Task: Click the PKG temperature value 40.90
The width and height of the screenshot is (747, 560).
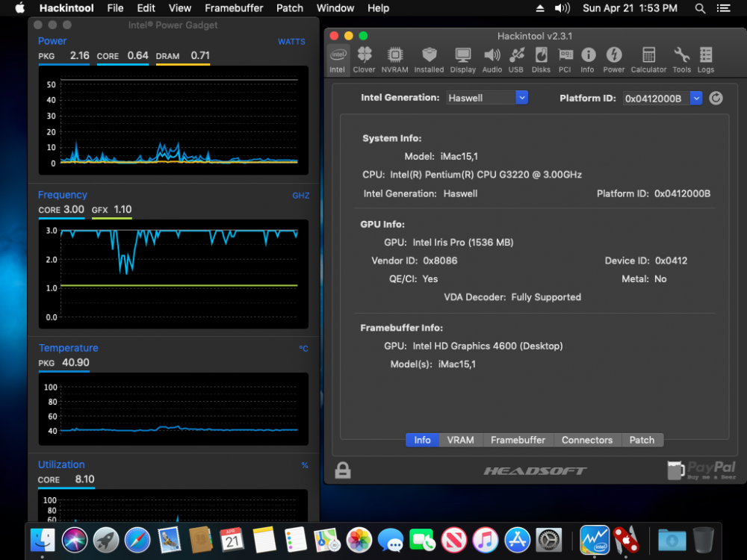Action: click(75, 362)
